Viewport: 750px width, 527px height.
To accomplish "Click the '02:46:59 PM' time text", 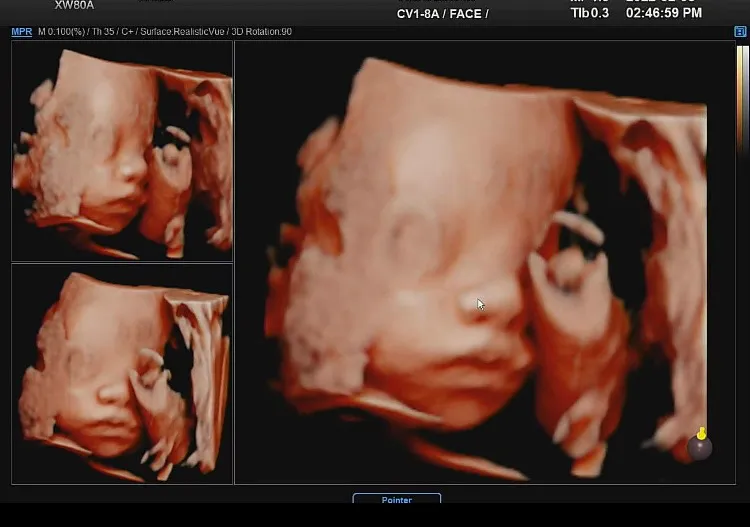I will click(x=664, y=13).
